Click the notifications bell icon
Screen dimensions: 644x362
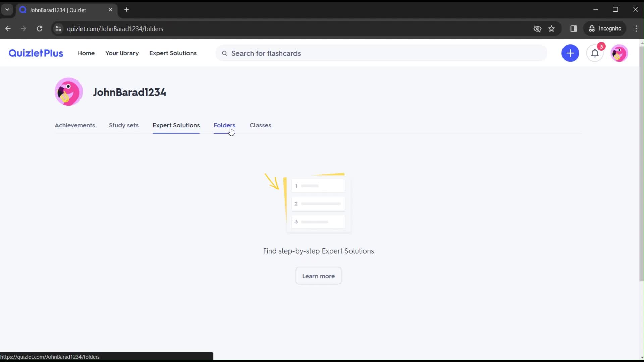tap(595, 53)
